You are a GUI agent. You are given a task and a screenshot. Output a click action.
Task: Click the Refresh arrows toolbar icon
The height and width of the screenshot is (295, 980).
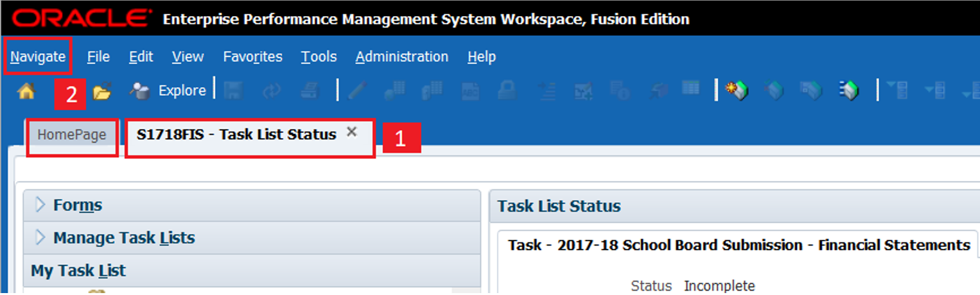270,91
